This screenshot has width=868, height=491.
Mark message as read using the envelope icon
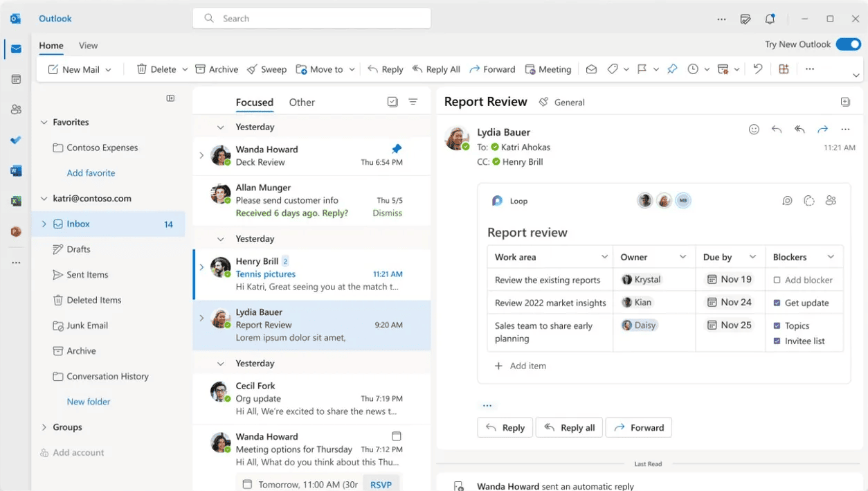click(590, 69)
